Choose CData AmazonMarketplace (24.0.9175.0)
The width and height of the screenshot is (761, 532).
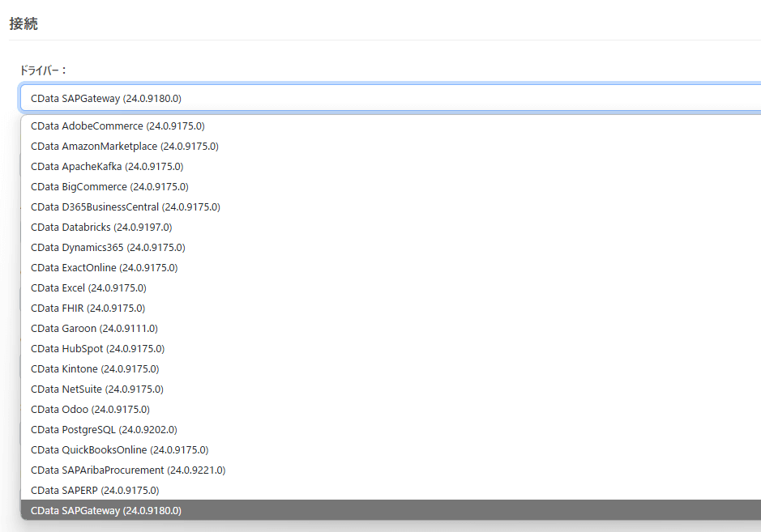(x=391, y=147)
